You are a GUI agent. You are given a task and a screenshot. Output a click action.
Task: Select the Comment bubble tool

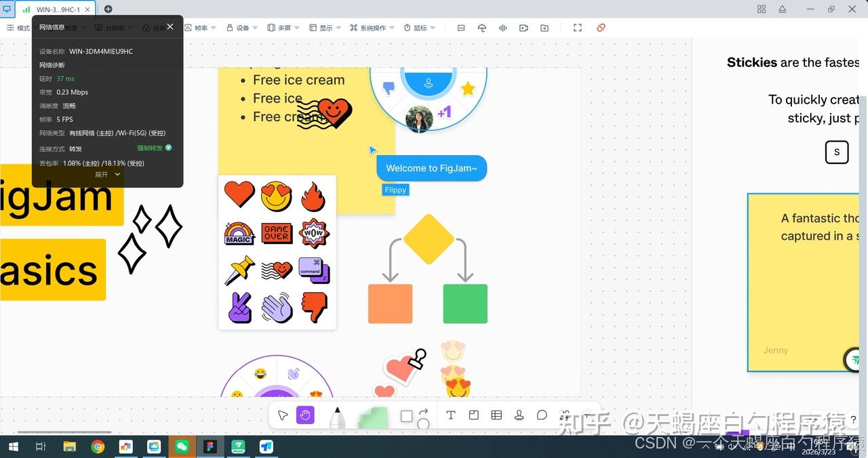[542, 415]
